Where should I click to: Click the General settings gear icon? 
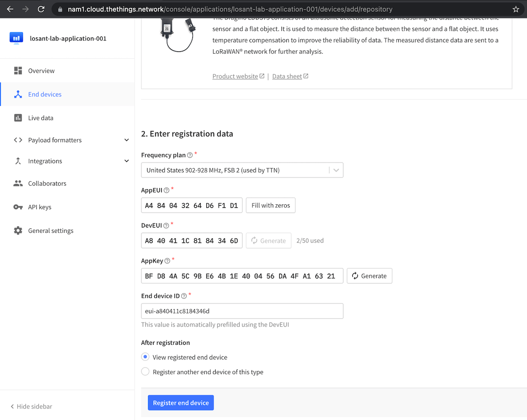18,231
